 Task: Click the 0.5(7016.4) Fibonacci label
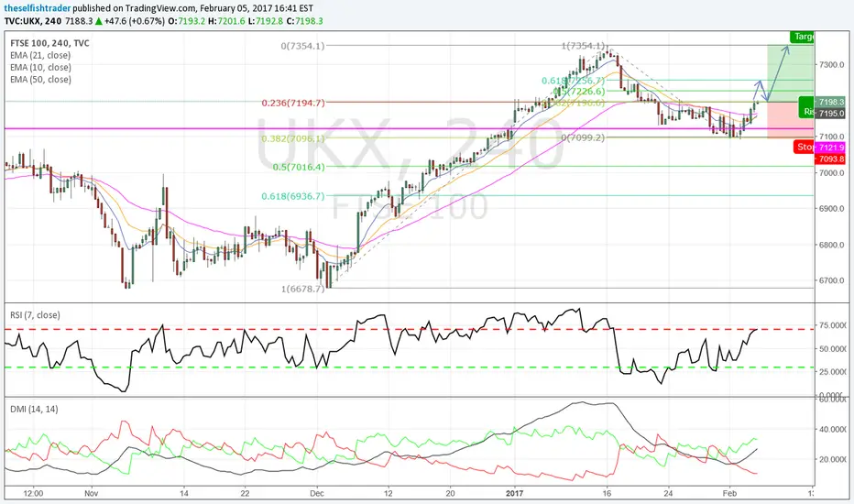tap(299, 167)
